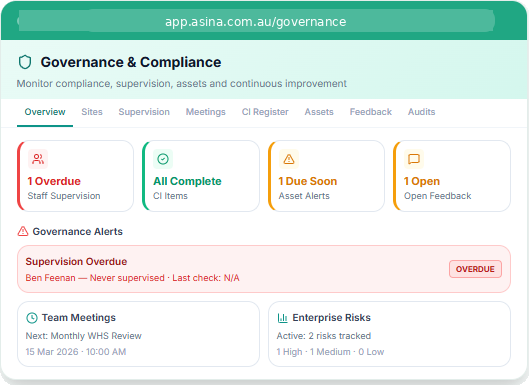Switch to the Feedback tab

[371, 112]
